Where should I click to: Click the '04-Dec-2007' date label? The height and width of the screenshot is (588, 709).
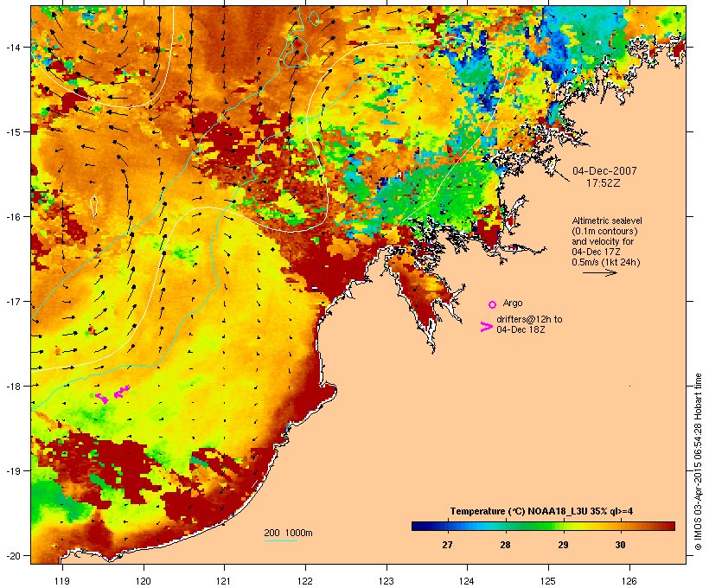(x=604, y=171)
